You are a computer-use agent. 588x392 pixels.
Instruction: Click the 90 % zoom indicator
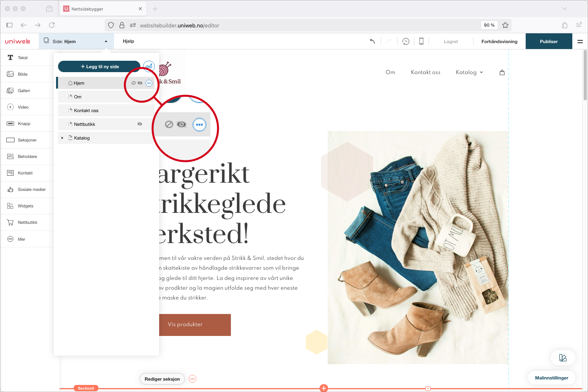click(x=489, y=25)
